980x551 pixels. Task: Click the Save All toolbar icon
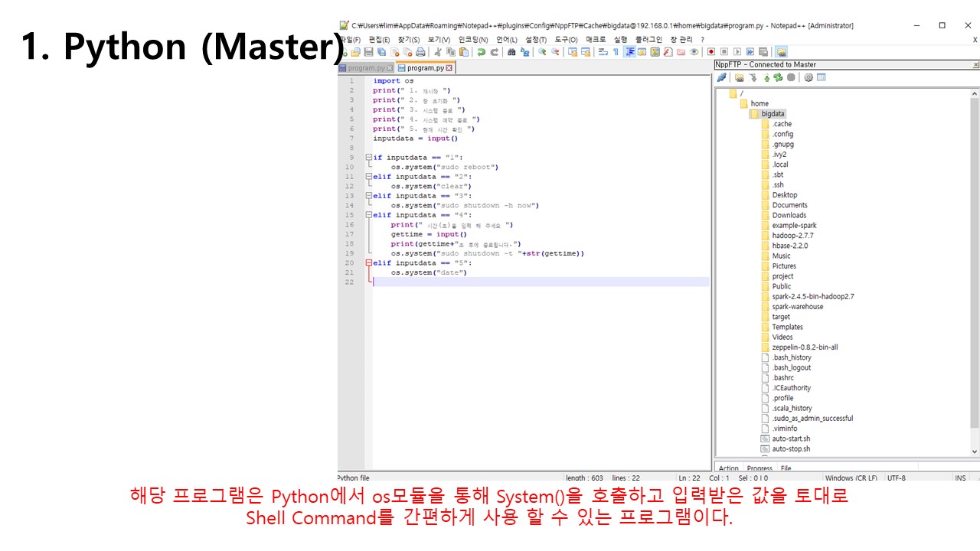[x=381, y=52]
